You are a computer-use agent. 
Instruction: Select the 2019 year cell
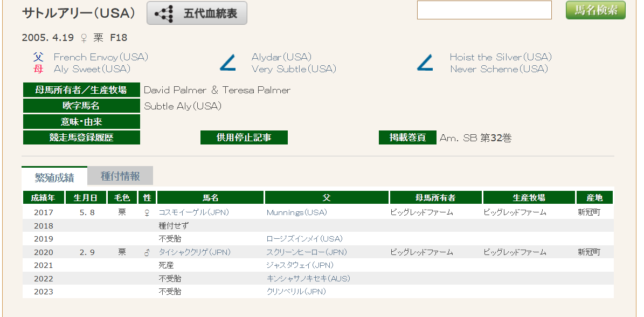[44, 239]
